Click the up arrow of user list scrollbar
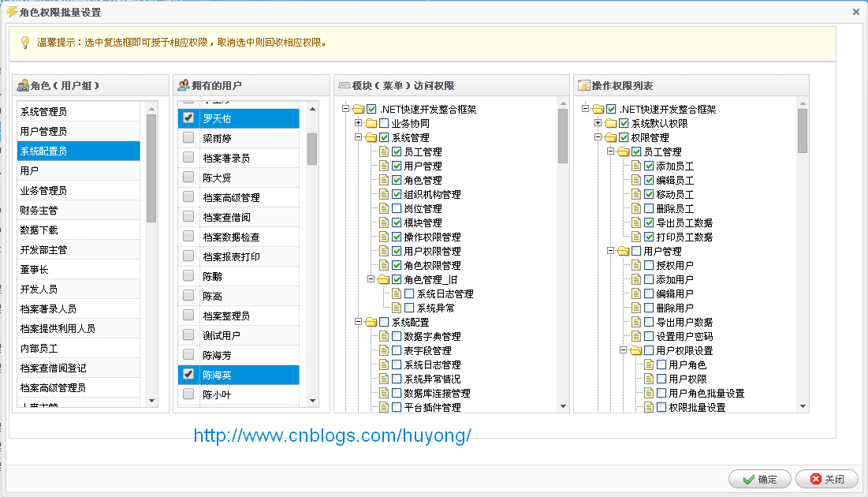The image size is (868, 497). tap(311, 109)
